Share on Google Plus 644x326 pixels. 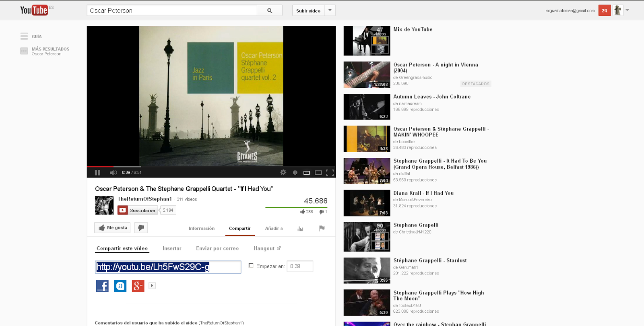tap(138, 286)
